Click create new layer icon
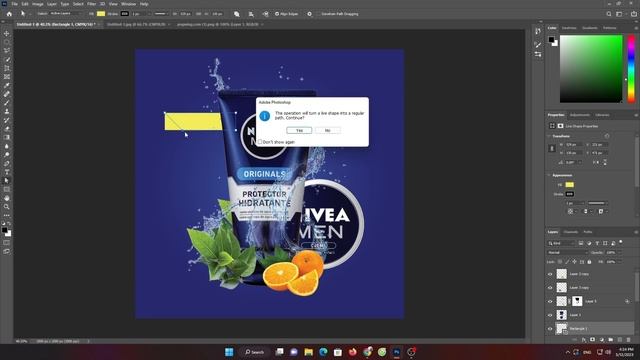 pyautogui.click(x=620, y=340)
